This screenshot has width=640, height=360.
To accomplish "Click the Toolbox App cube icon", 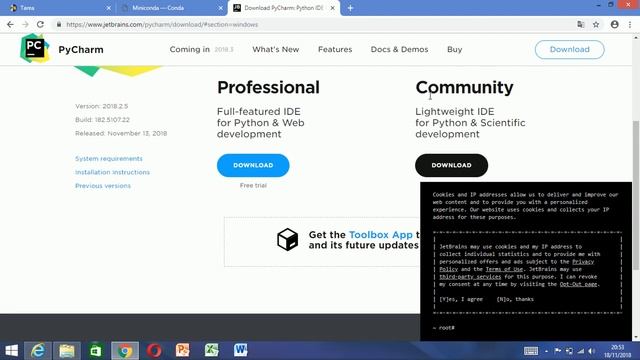I will pos(287,240).
